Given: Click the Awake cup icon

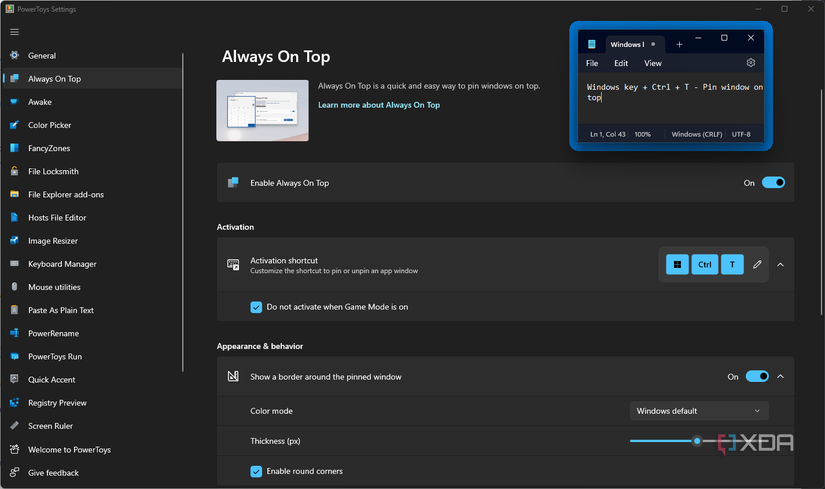Looking at the screenshot, I should point(14,102).
